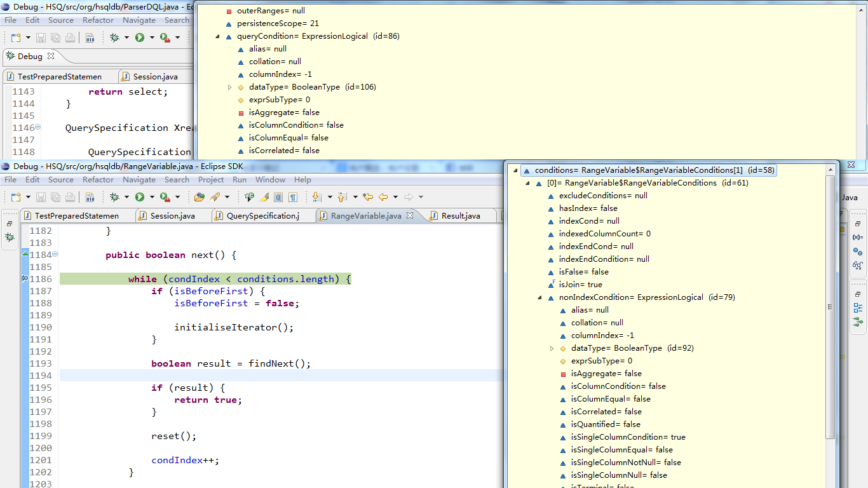Click Previous Annotation arrow icon
The height and width of the screenshot is (488, 868).
pyautogui.click(x=342, y=197)
